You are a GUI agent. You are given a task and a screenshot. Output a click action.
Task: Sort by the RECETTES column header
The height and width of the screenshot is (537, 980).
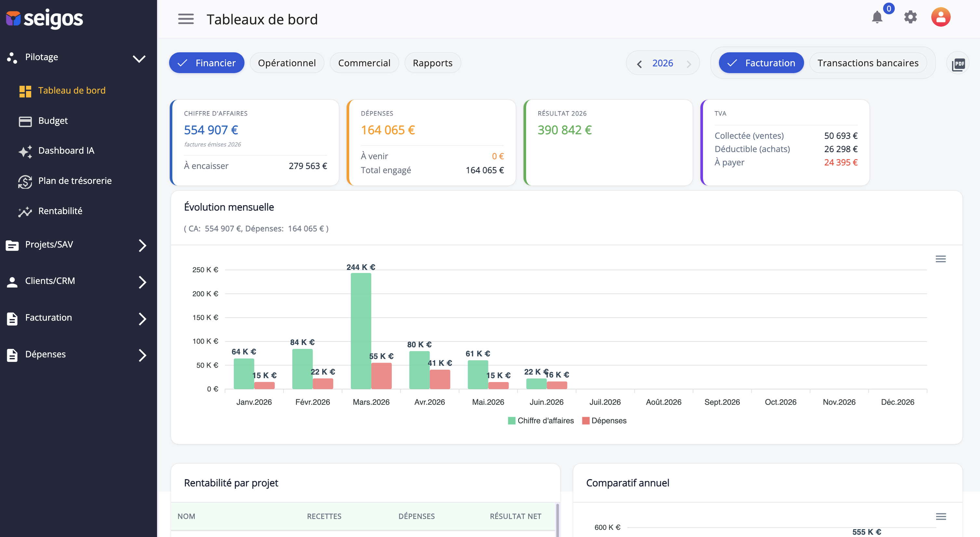(x=324, y=516)
